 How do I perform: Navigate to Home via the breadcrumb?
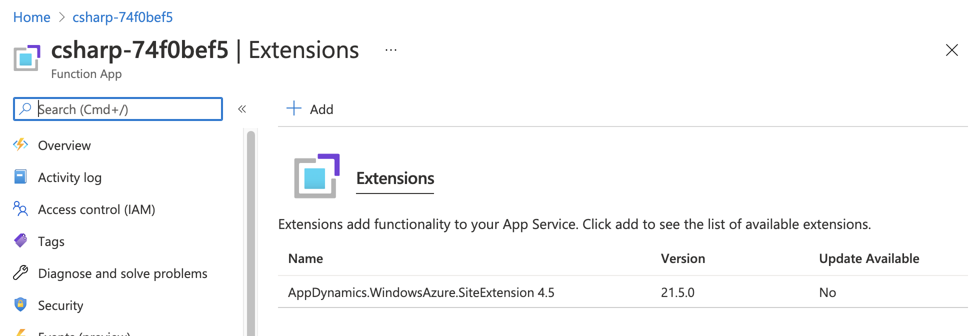(x=31, y=17)
